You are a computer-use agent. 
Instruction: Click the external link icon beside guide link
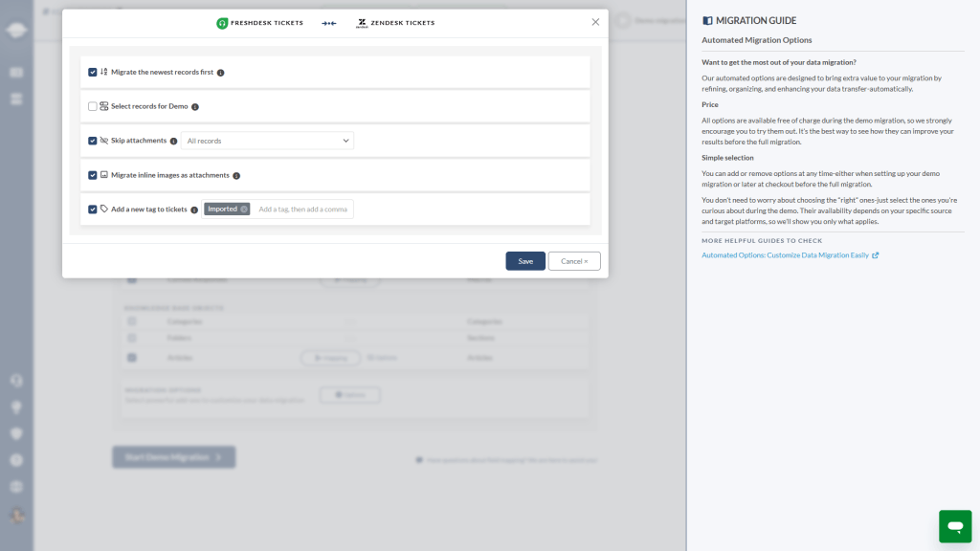pyautogui.click(x=876, y=254)
